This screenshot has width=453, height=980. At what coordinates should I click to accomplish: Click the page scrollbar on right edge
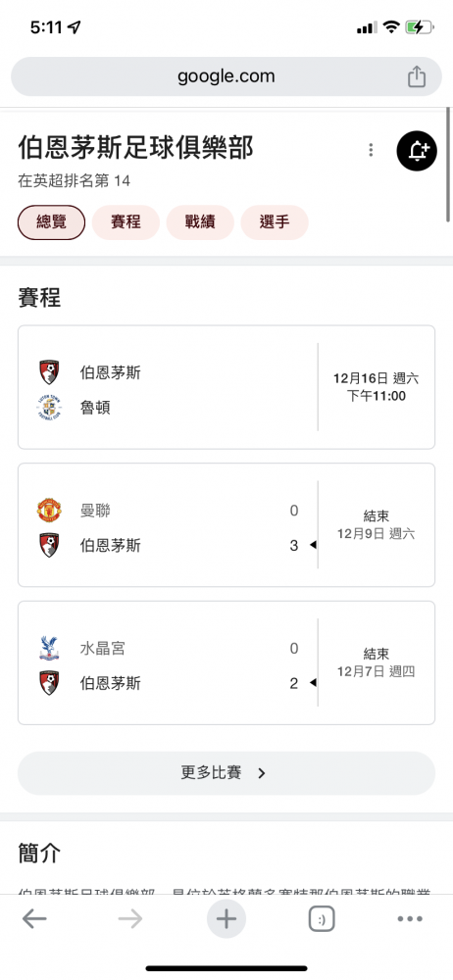[448, 165]
